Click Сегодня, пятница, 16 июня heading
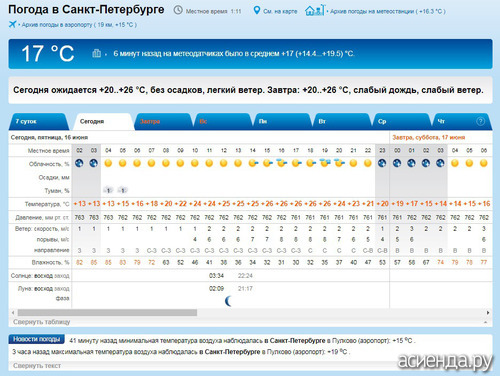The image size is (500, 376). click(x=49, y=137)
